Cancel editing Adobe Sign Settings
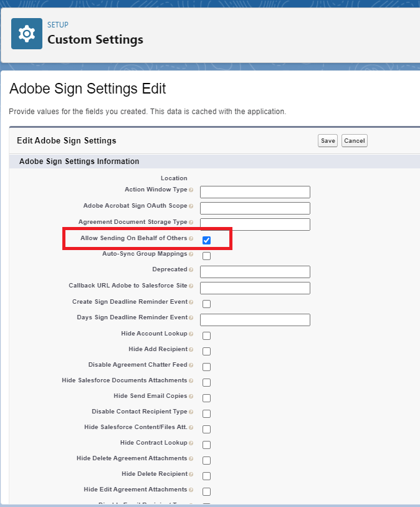 [x=354, y=141]
